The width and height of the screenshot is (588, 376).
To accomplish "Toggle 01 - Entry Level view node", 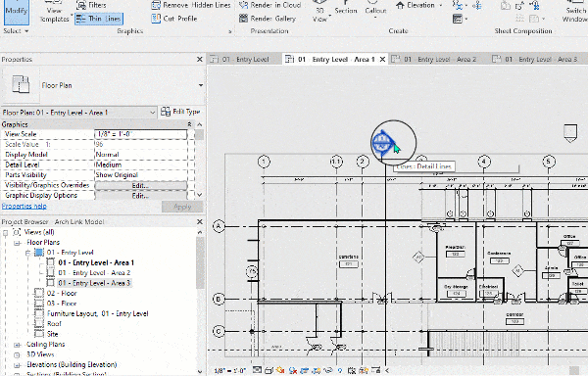I will tap(27, 253).
